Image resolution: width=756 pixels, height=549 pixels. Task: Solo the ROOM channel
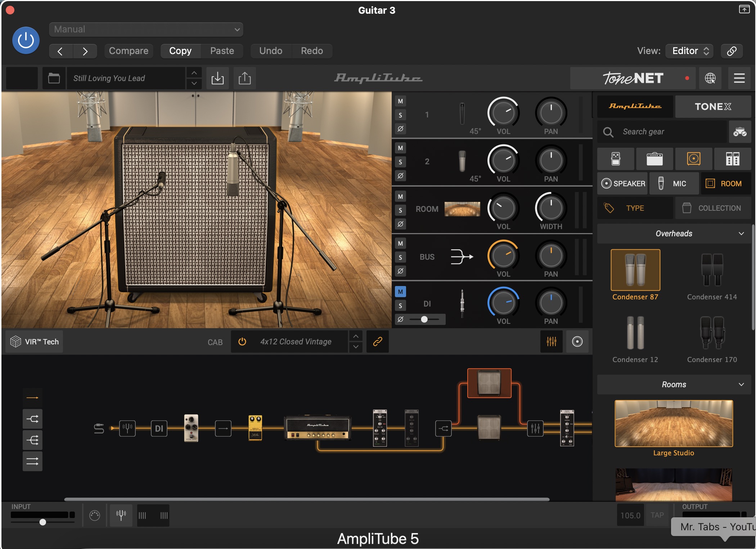pyautogui.click(x=400, y=210)
